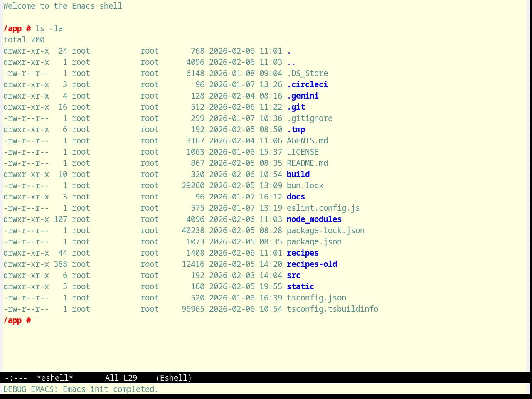Viewport: 532px width, 399px height.
Task: Click the tsconfig.json file name
Action: pyautogui.click(x=316, y=298)
